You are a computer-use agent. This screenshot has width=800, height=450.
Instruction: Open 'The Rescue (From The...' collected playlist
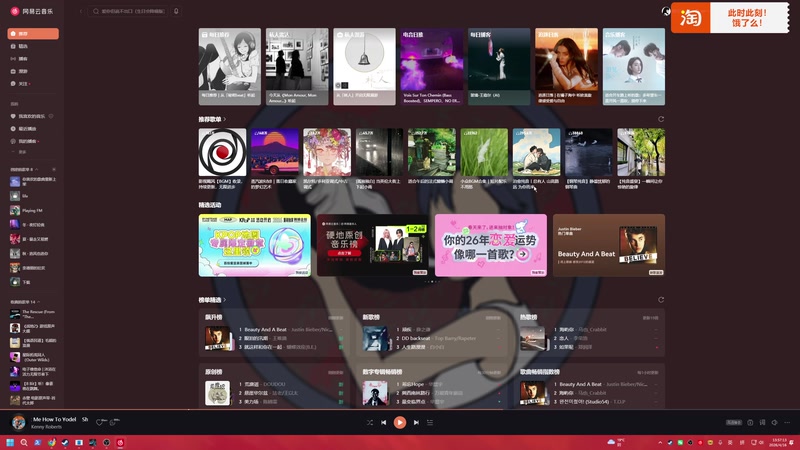click(x=33, y=314)
